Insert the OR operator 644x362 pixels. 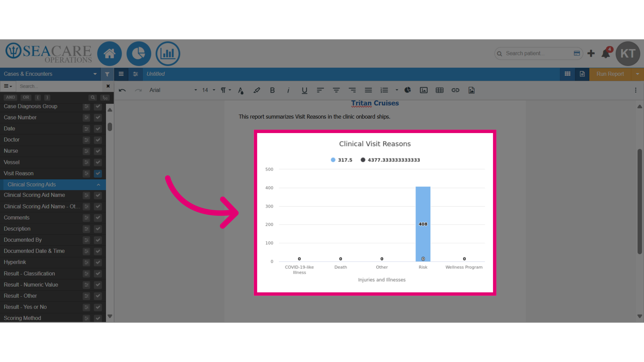tap(26, 98)
